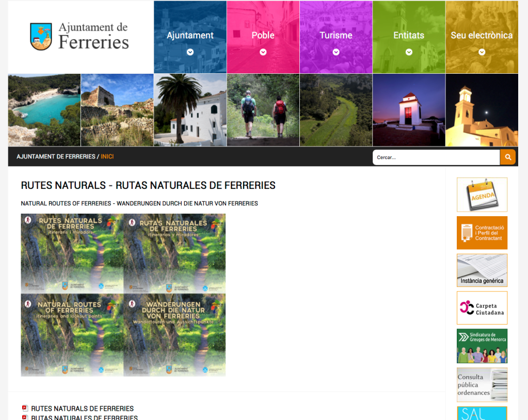
Task: Click PDF icon beside Rutes Naturals de Ferreries
Action: (x=24, y=408)
